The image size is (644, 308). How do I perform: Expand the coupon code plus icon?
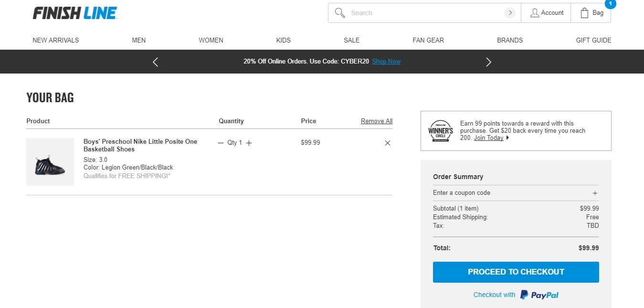[595, 193]
